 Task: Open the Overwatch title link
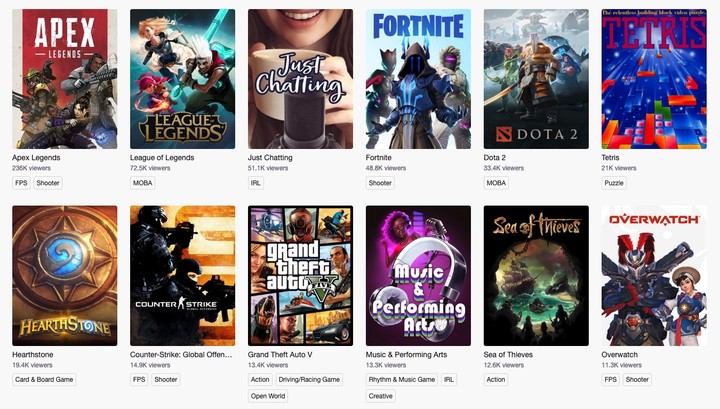click(624, 354)
